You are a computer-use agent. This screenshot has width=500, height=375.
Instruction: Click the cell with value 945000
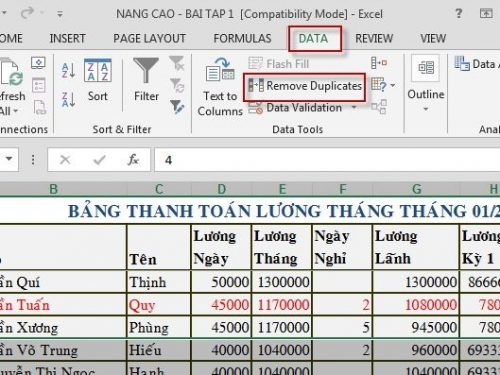416,327
